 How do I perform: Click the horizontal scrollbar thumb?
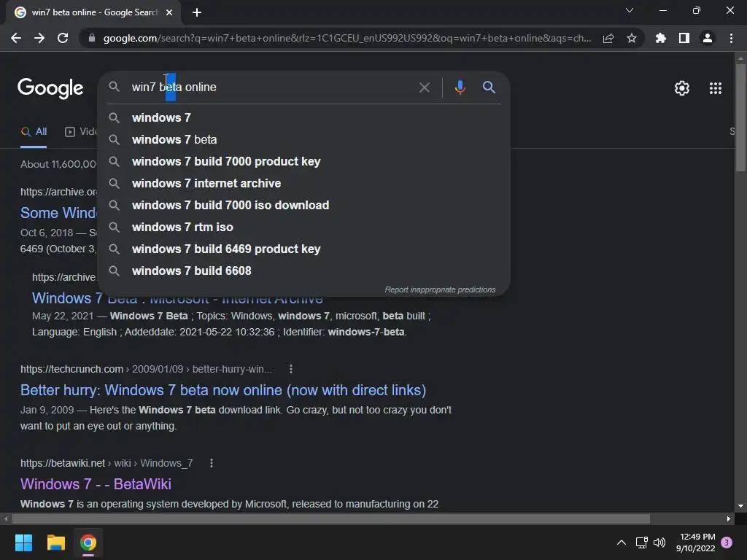pos(330,518)
